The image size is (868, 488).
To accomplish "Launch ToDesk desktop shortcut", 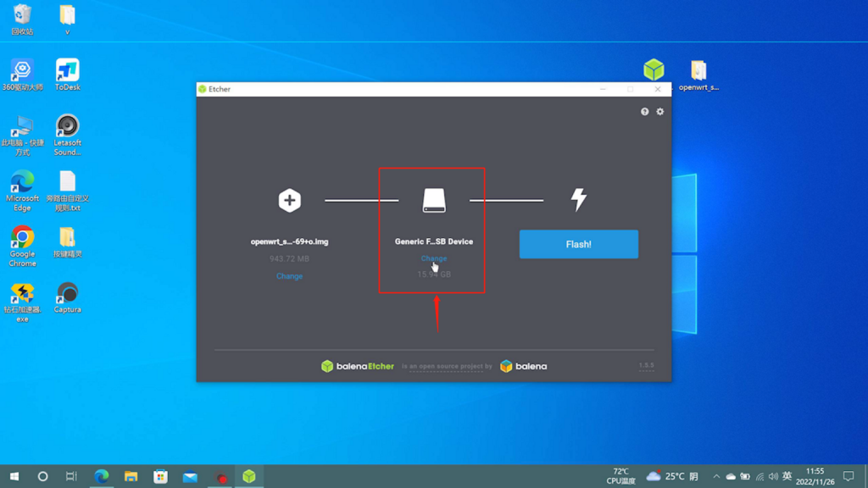I will pos(68,75).
